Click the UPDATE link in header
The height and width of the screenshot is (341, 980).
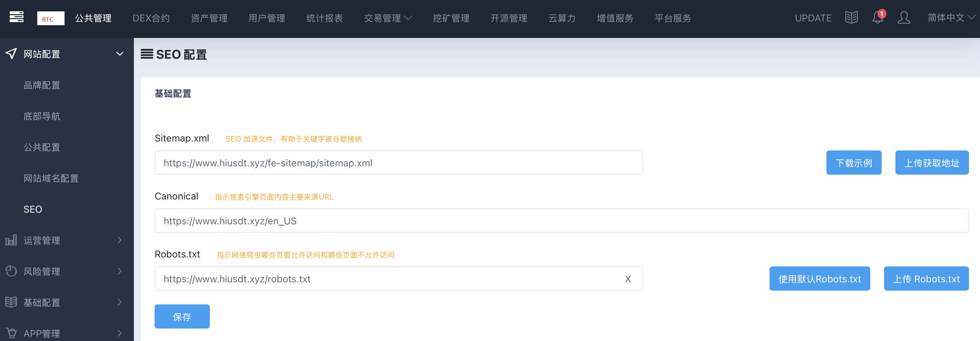point(813,18)
